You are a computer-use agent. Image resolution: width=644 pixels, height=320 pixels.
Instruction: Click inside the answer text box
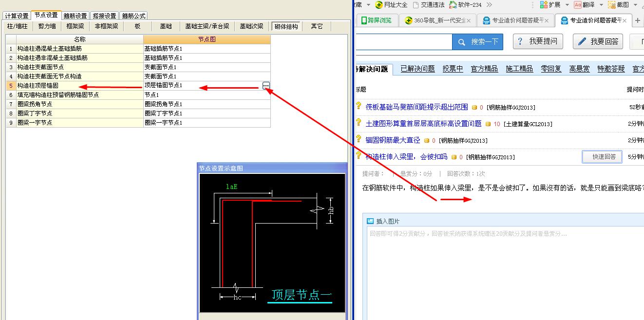pos(506,273)
